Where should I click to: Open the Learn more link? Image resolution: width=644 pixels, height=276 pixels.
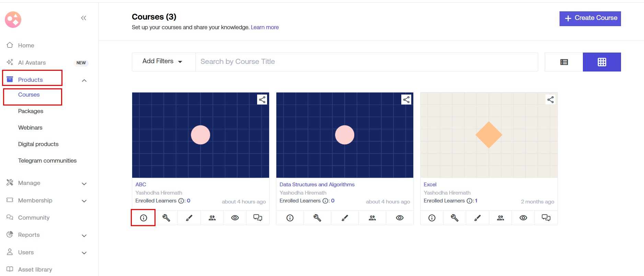pyautogui.click(x=265, y=27)
